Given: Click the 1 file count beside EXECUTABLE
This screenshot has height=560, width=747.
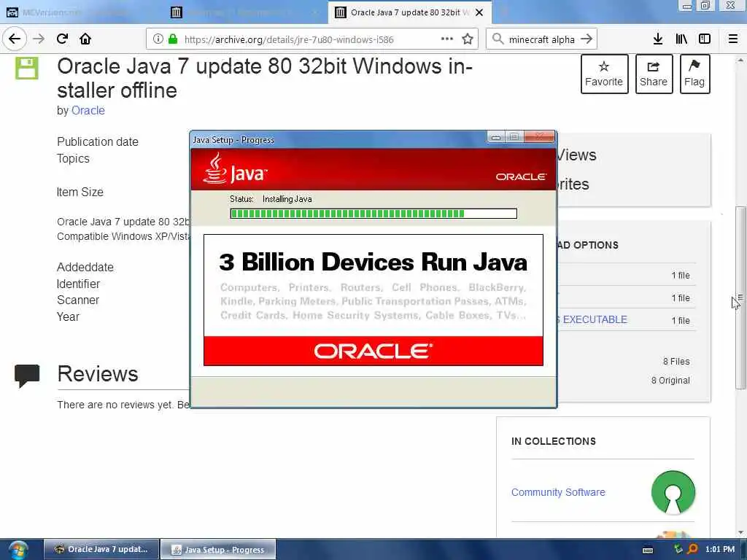Looking at the screenshot, I should pos(681,321).
